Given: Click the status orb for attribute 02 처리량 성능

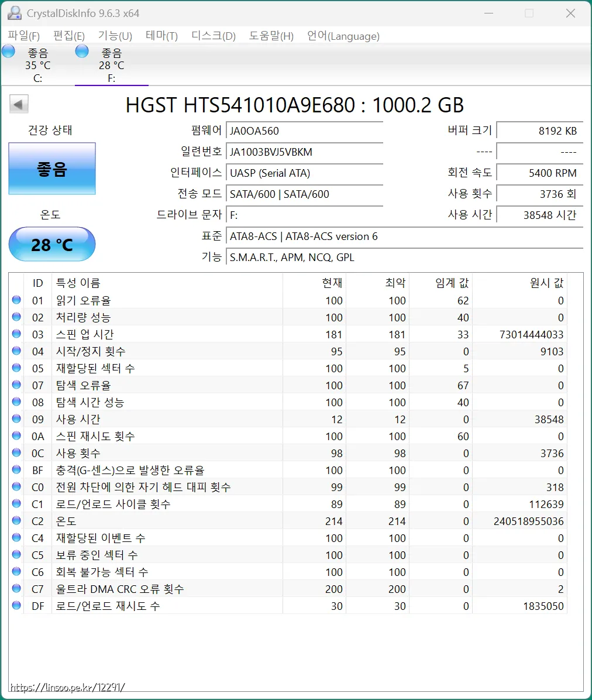Looking at the screenshot, I should pyautogui.click(x=16, y=317).
